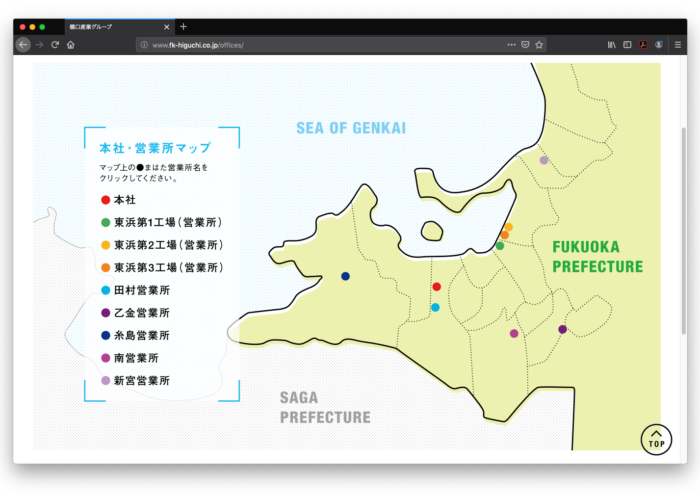
Task: Click 新宮営業所 in the legend
Action: click(x=141, y=381)
